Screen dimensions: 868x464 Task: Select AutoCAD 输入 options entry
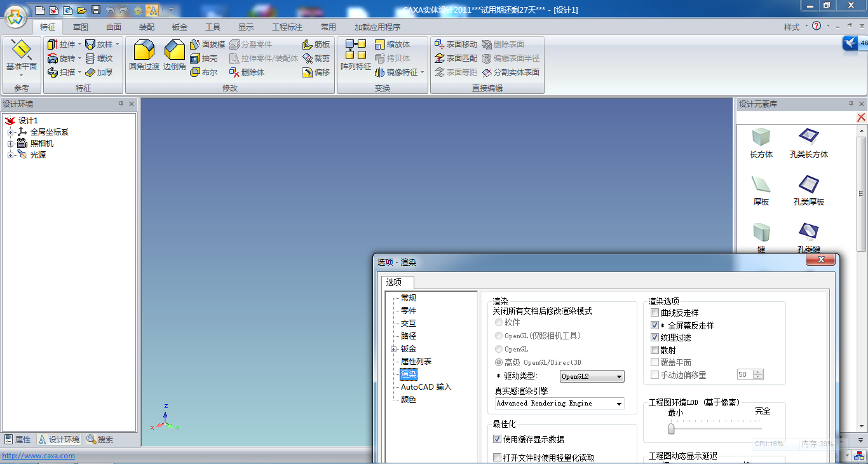426,387
